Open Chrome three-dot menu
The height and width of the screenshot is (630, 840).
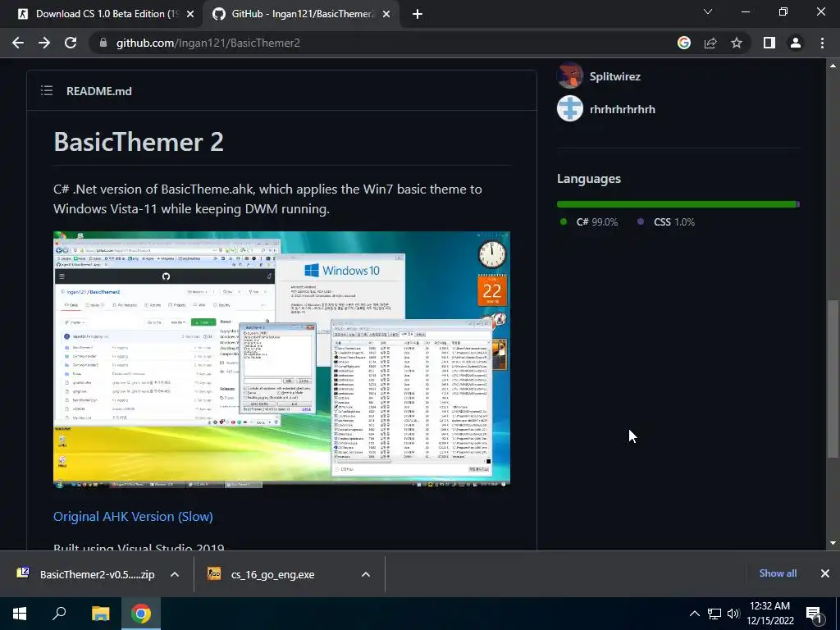pyautogui.click(x=822, y=43)
